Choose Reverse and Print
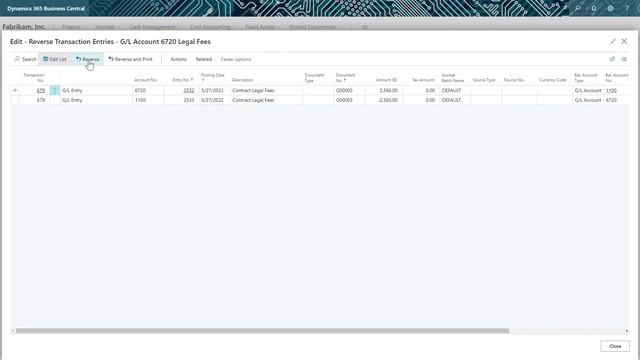Screen dimensions: 640x360 click(130, 59)
